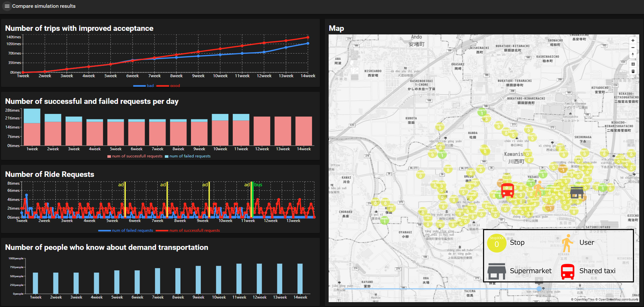Toggle 'num of successfull requests' line legend
Image resolution: width=644 pixels, height=307 pixels.
188,230
